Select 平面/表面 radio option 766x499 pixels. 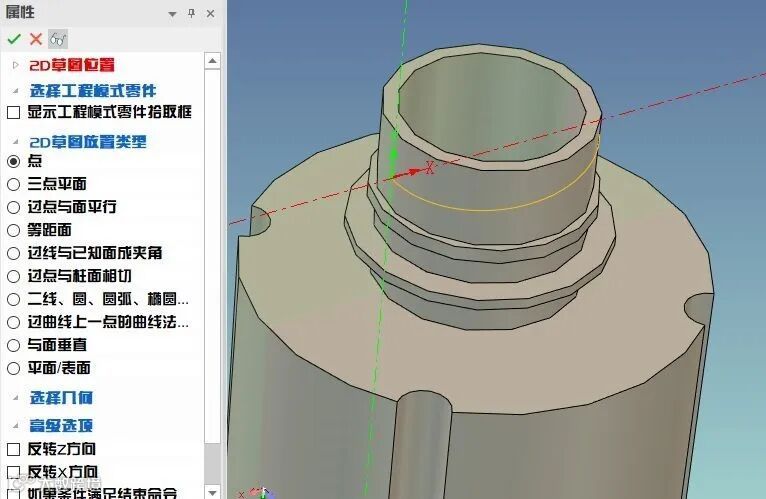[14, 369]
